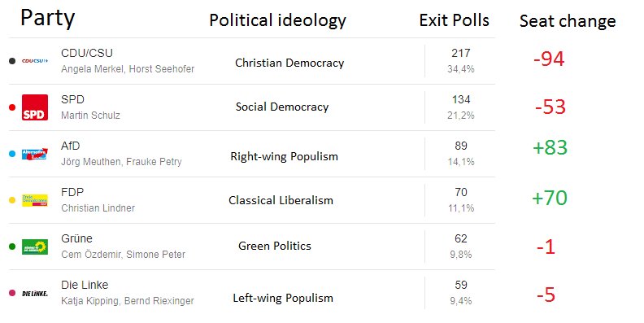Select the Classical Liberalism ideology label

(281, 200)
